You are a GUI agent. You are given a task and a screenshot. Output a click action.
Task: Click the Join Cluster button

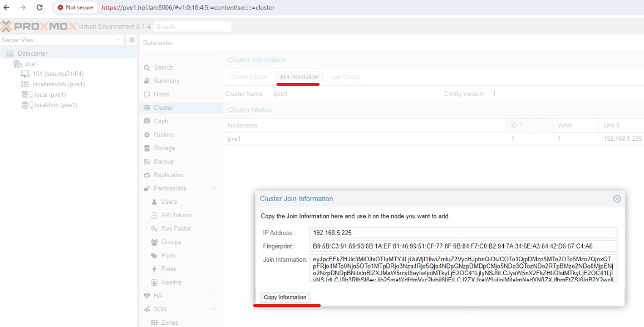346,77
